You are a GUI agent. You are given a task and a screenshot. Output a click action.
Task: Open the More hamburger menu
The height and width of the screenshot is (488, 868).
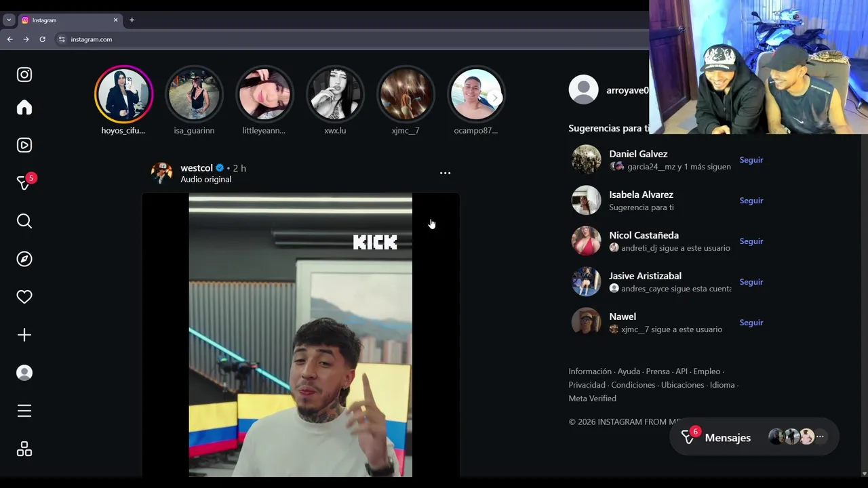(24, 411)
